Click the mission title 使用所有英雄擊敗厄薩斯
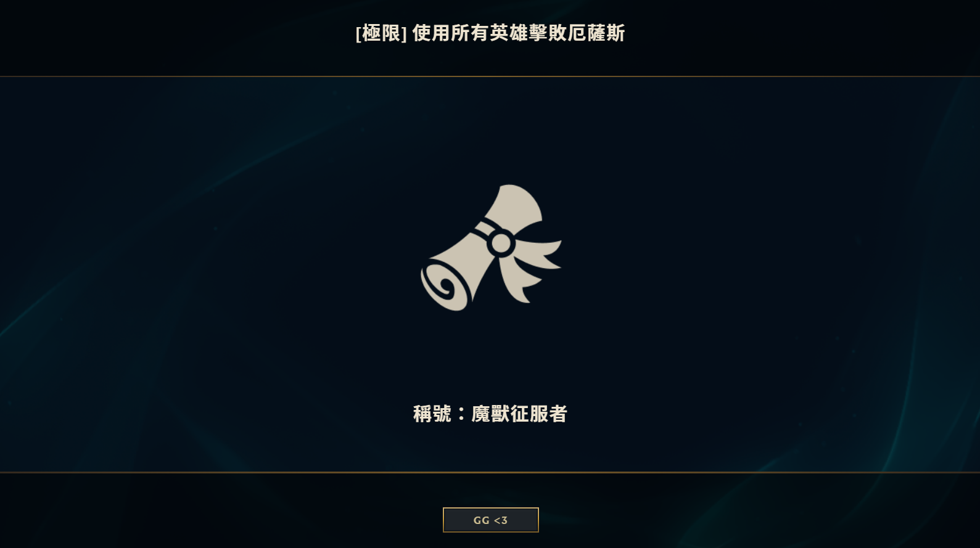Screen dimensions: 980x548 point(519,33)
